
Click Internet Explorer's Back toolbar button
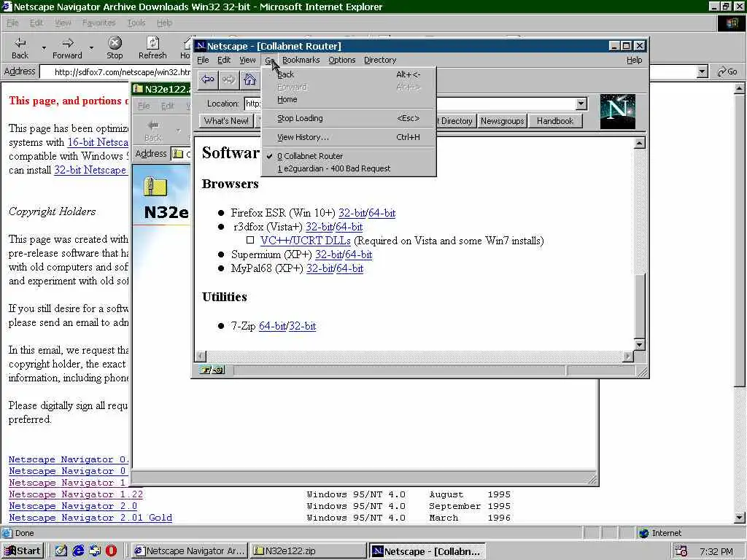(x=20, y=48)
